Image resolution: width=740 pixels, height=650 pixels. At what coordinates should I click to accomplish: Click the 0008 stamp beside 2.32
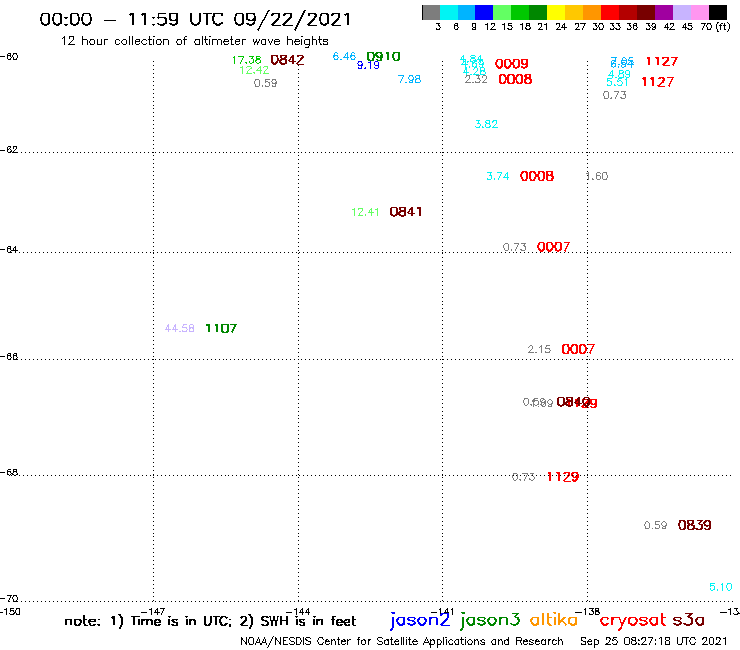515,79
